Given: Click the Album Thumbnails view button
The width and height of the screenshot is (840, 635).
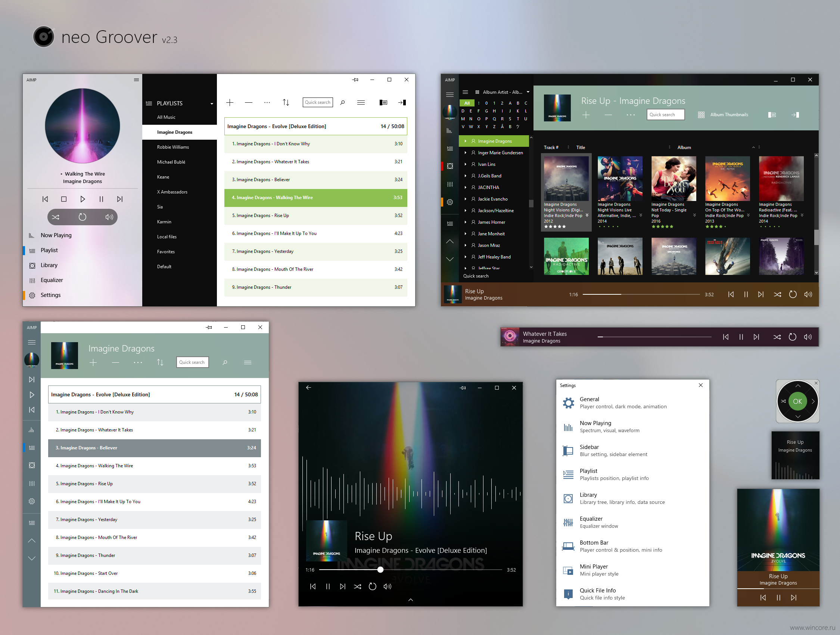Looking at the screenshot, I should click(x=723, y=115).
